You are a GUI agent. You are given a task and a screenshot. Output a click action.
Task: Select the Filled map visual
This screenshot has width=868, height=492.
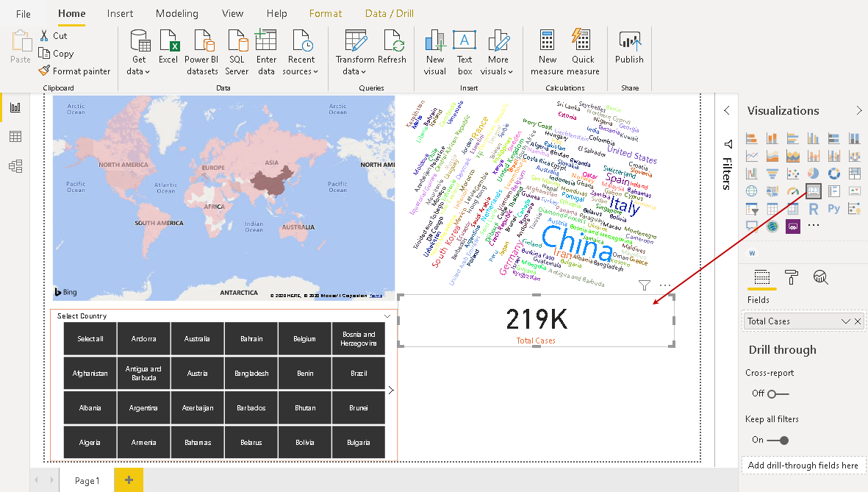(772, 191)
